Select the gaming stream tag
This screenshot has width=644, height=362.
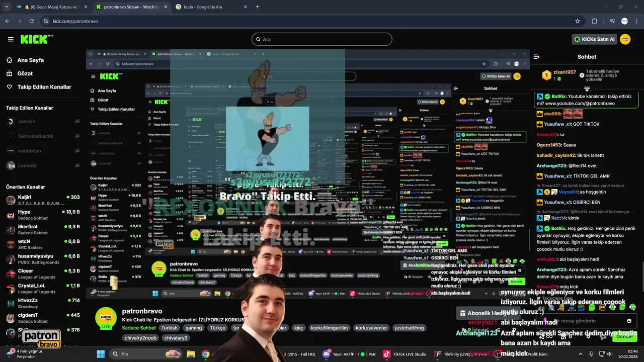[193, 328]
